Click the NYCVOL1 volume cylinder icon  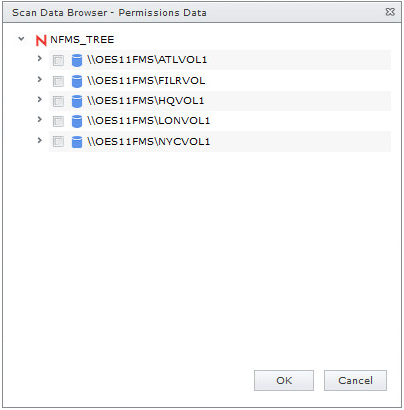pyautogui.click(x=77, y=142)
